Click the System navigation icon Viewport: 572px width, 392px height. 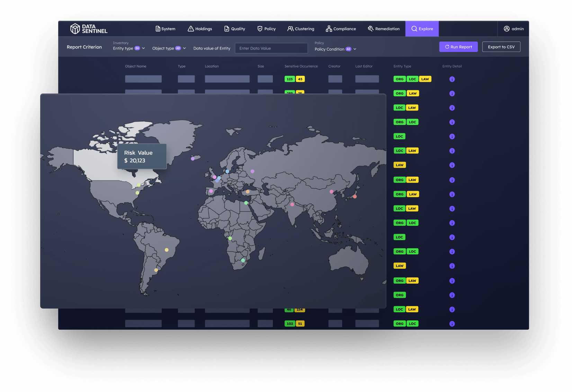[x=158, y=29]
